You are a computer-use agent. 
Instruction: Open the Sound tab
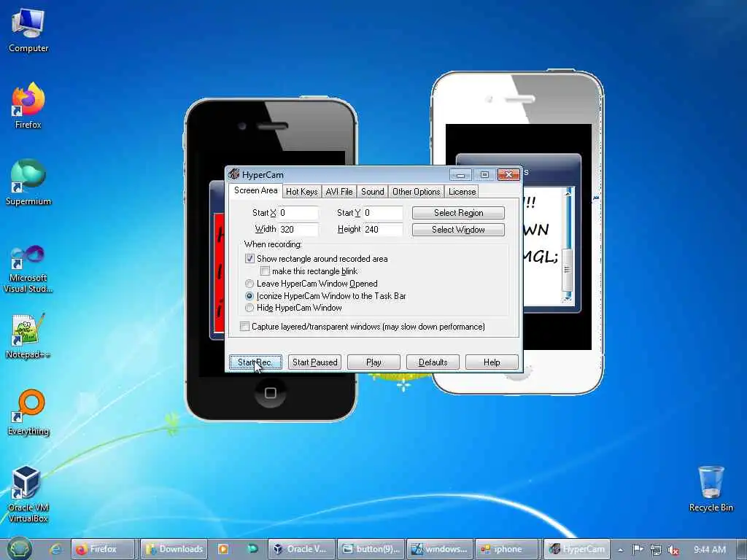pos(372,192)
